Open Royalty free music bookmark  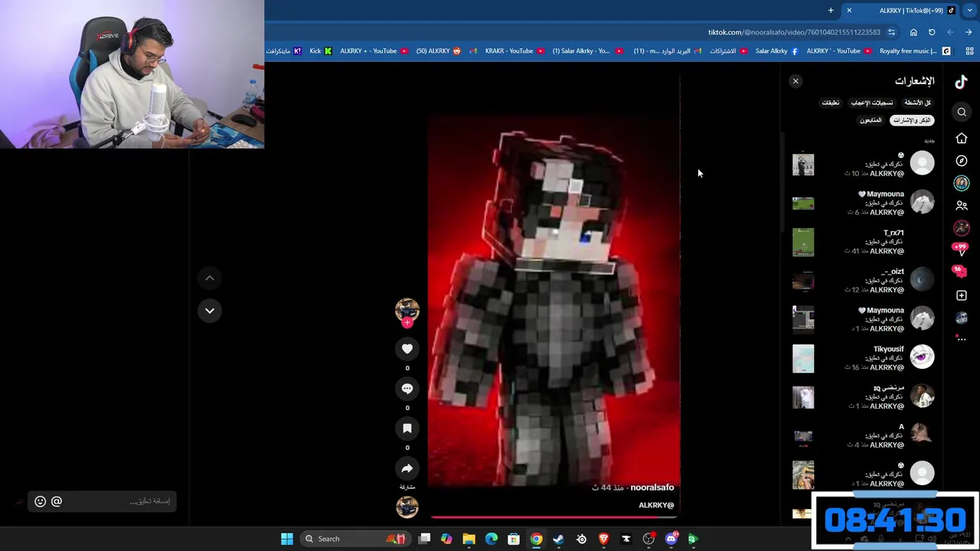point(915,51)
